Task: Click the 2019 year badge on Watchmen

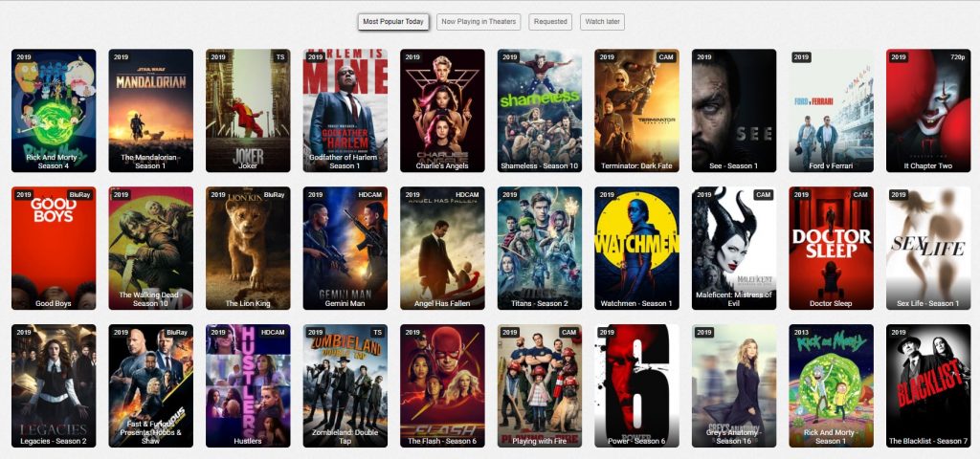Action: pos(607,194)
